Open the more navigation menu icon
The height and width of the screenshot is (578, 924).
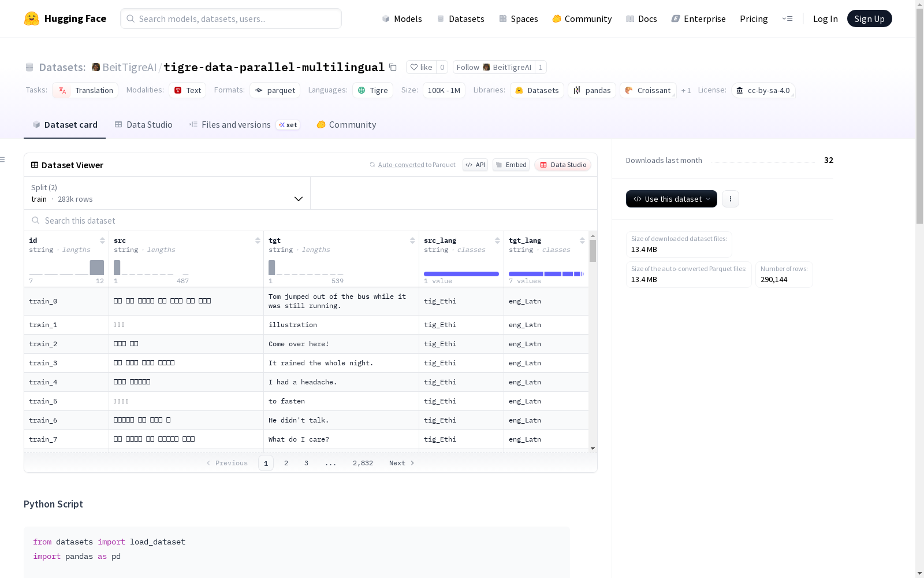point(787,18)
